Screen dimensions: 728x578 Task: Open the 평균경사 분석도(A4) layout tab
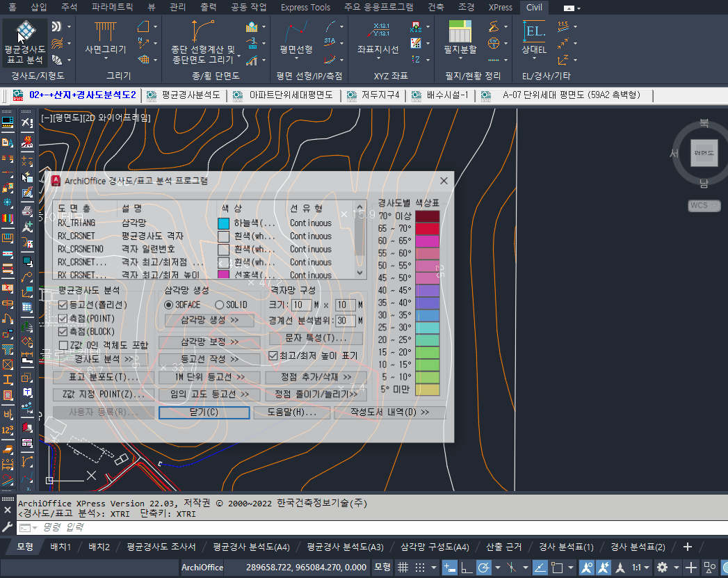(x=251, y=547)
